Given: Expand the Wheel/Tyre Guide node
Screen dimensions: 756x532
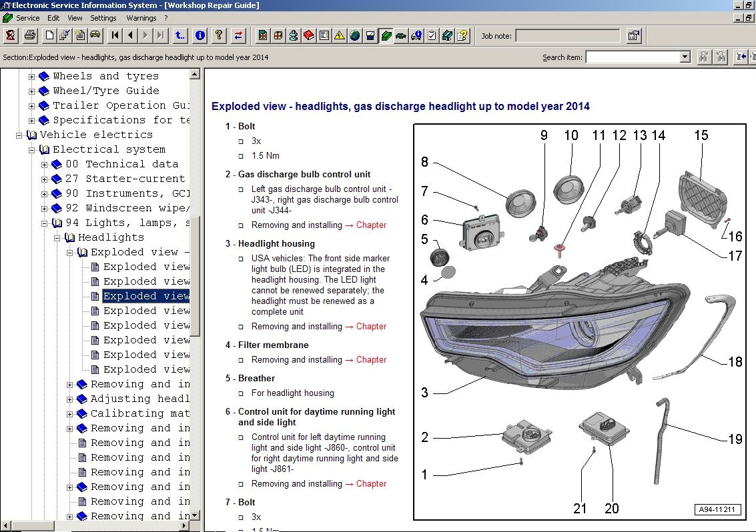Looking at the screenshot, I should pyautogui.click(x=31, y=91).
